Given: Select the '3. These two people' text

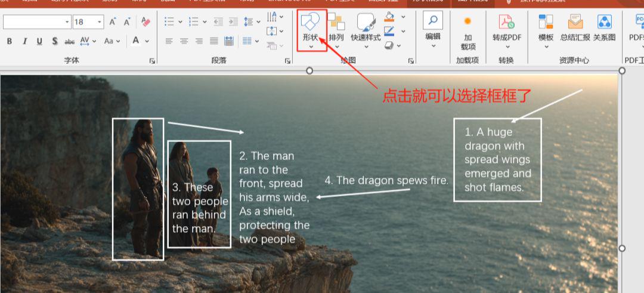Looking at the screenshot, I should 200,208.
